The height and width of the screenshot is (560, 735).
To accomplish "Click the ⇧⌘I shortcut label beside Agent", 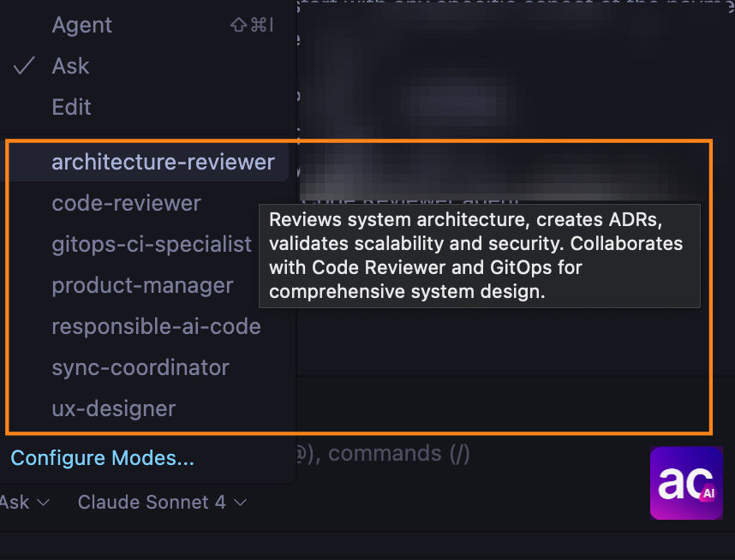I will coord(251,25).
